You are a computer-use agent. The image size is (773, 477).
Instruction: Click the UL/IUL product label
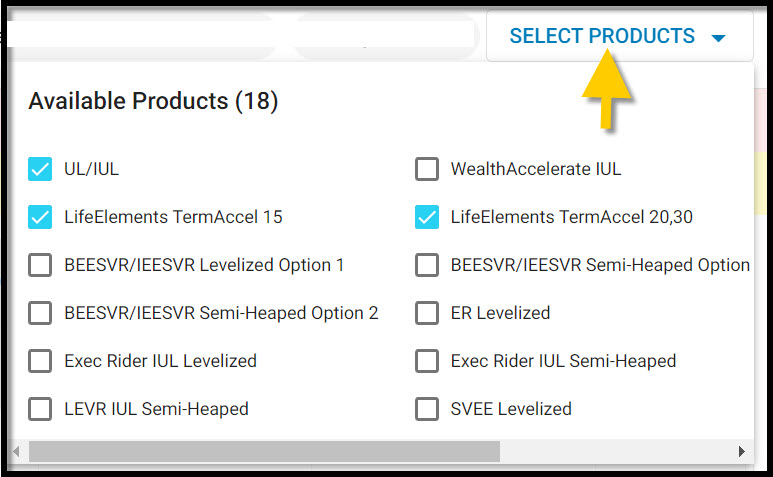point(92,169)
